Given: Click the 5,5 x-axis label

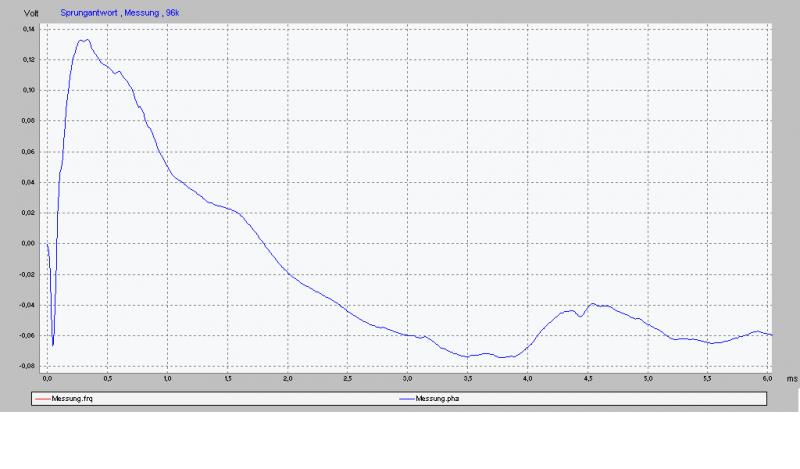Looking at the screenshot, I should click(708, 379).
